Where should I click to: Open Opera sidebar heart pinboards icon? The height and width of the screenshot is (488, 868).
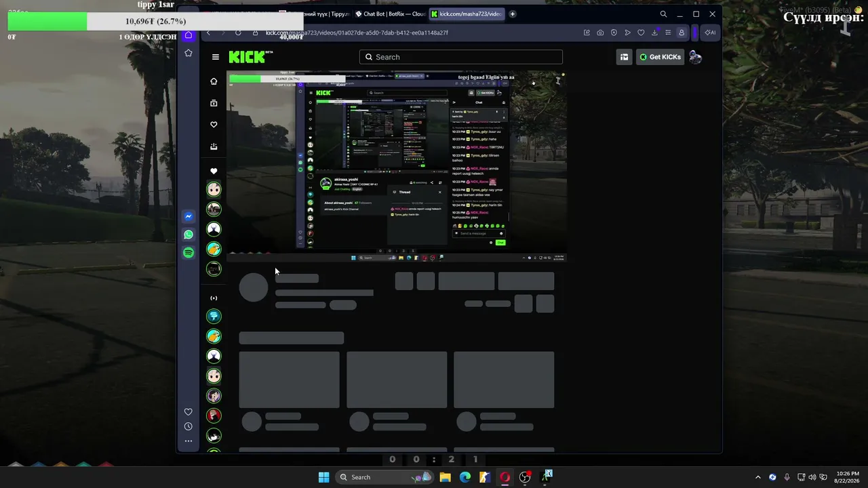[x=189, y=411]
